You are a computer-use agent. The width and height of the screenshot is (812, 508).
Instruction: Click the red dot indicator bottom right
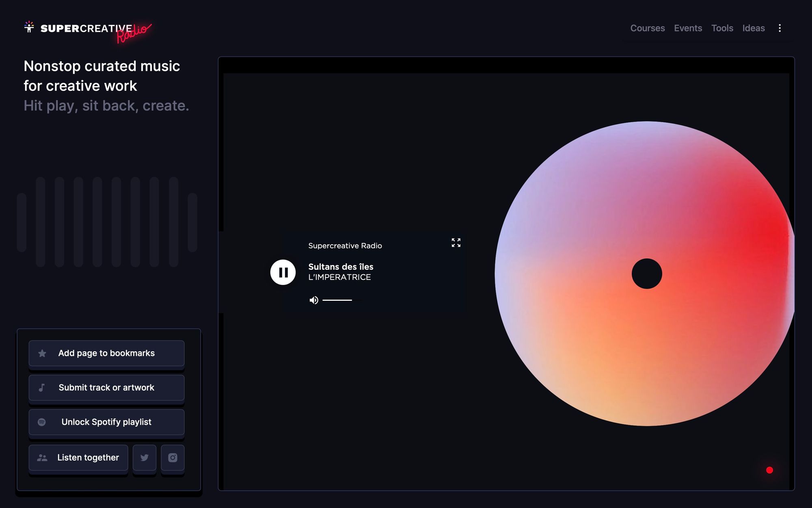[x=770, y=470]
